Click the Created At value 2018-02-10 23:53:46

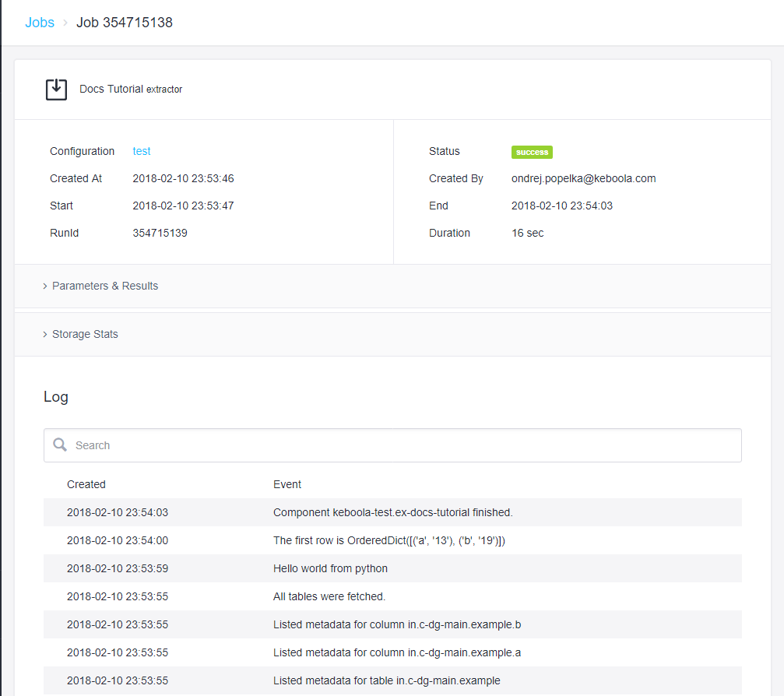pos(183,178)
